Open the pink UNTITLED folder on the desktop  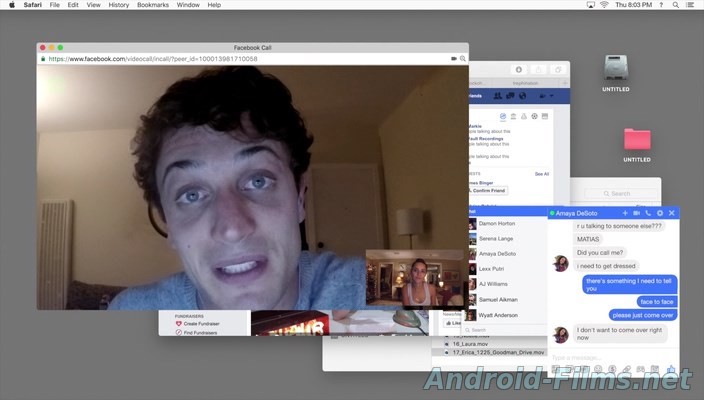pyautogui.click(x=637, y=145)
